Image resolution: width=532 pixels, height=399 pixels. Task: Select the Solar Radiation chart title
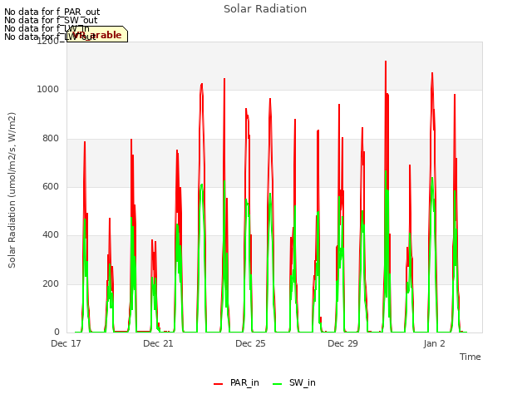click(x=265, y=9)
